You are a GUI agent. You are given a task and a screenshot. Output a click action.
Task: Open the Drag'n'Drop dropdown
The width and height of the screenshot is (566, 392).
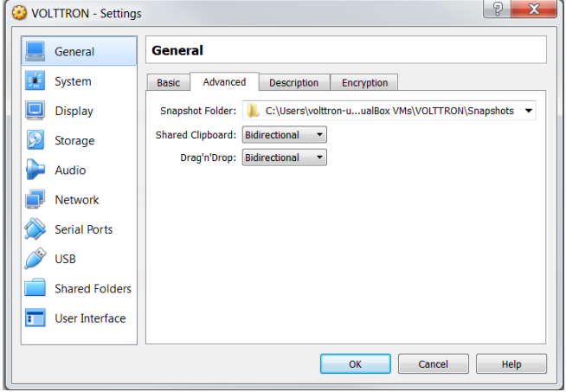coord(285,157)
